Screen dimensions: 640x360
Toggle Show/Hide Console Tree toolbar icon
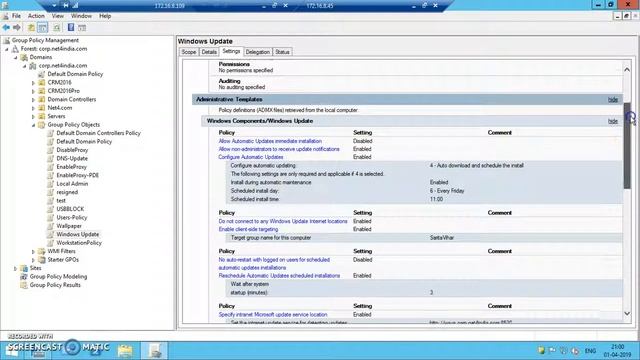[x=42, y=28]
